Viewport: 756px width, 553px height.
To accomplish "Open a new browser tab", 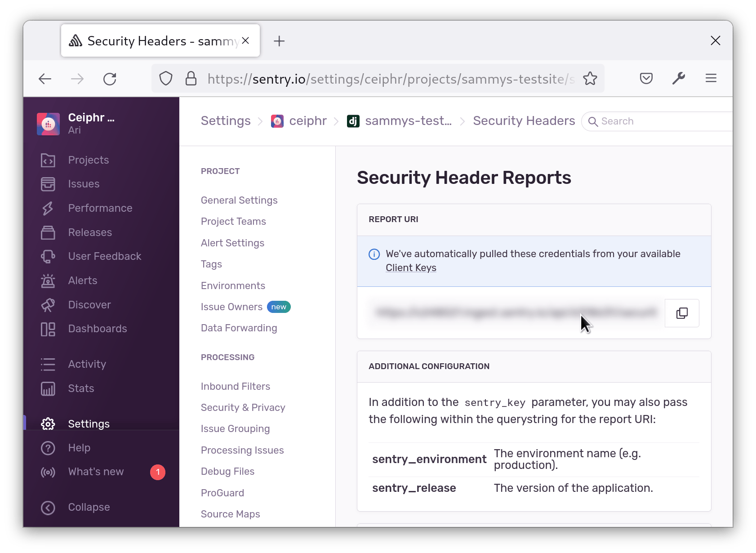I will (x=279, y=41).
